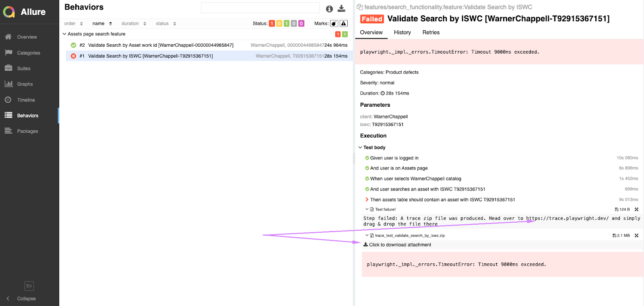Collapse the Test body section
Viewport: 644px width, 306px height.
tap(360, 147)
